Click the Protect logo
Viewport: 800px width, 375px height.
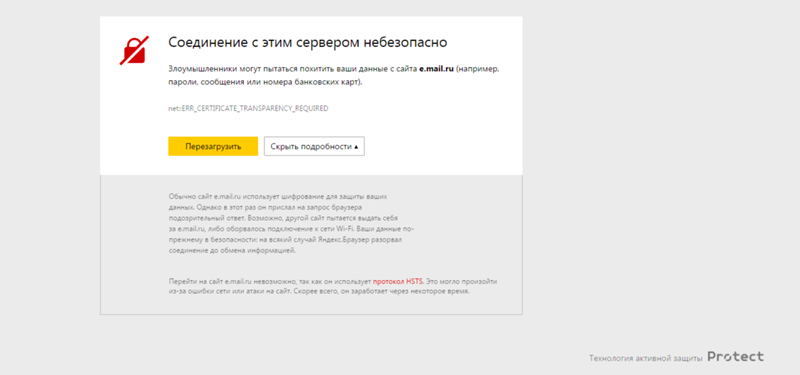point(736,357)
